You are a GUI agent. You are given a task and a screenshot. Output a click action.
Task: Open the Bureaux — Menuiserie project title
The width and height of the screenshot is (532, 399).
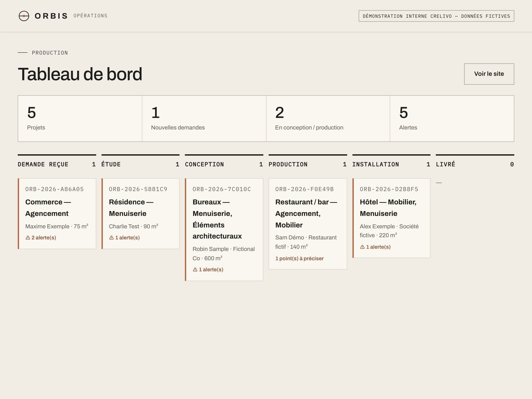pyautogui.click(x=217, y=219)
